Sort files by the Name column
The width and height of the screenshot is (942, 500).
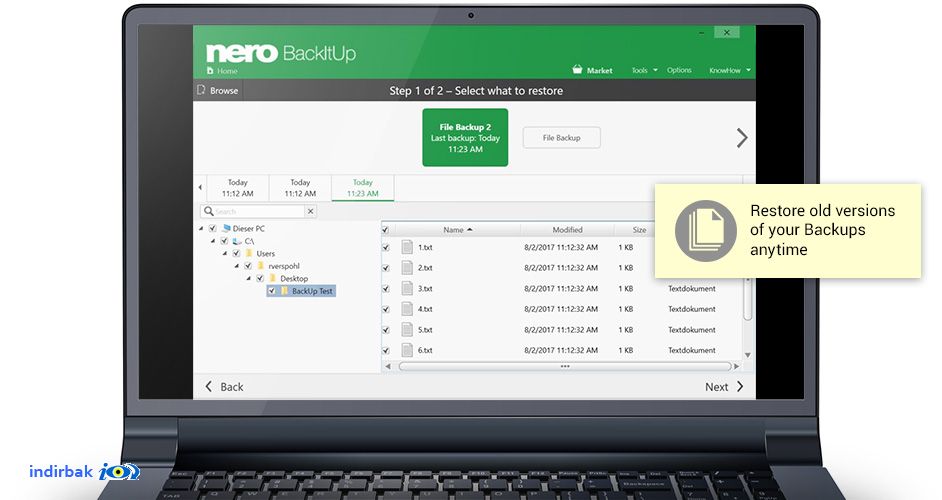[457, 230]
